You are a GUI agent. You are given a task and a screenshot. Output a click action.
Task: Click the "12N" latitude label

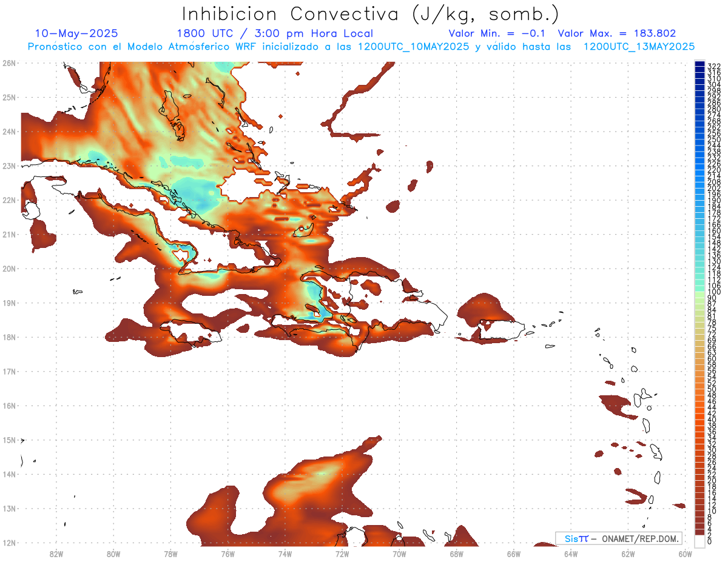9,543
